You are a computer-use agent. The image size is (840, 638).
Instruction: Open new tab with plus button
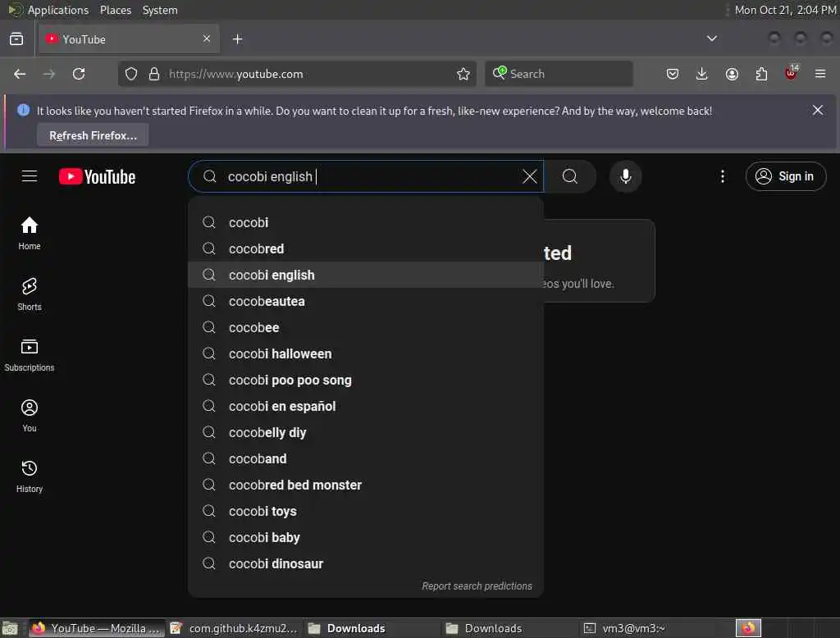click(237, 39)
